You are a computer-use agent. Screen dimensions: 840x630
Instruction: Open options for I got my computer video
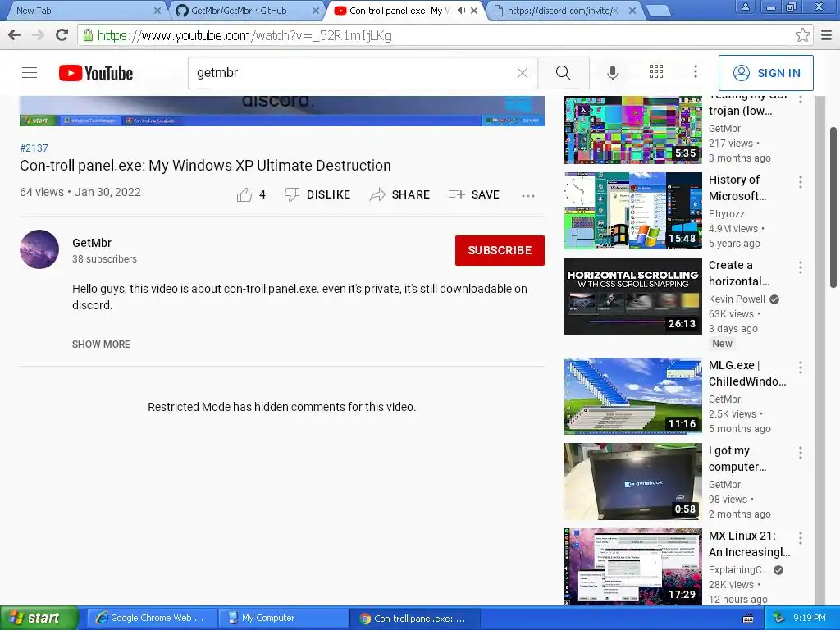click(801, 453)
